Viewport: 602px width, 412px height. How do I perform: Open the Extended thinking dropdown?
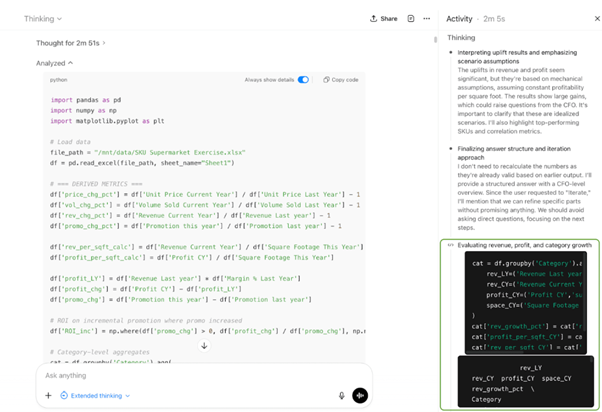[96, 395]
